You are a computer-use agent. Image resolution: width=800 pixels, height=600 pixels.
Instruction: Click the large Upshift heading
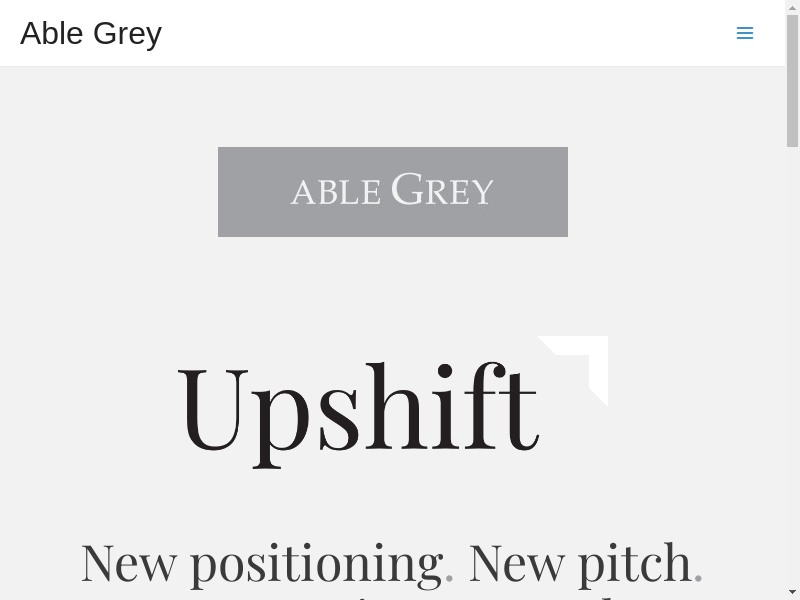click(x=357, y=408)
